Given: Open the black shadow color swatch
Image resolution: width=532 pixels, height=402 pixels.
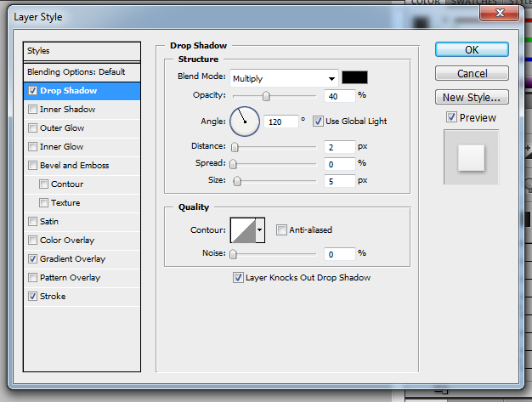Looking at the screenshot, I should (354, 77).
